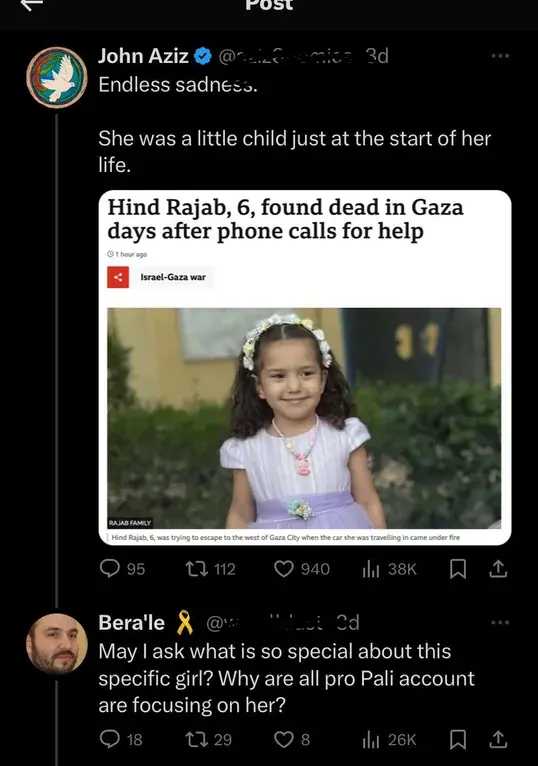Share John Aziz's post
Screen dimensions: 538x766
(498, 569)
